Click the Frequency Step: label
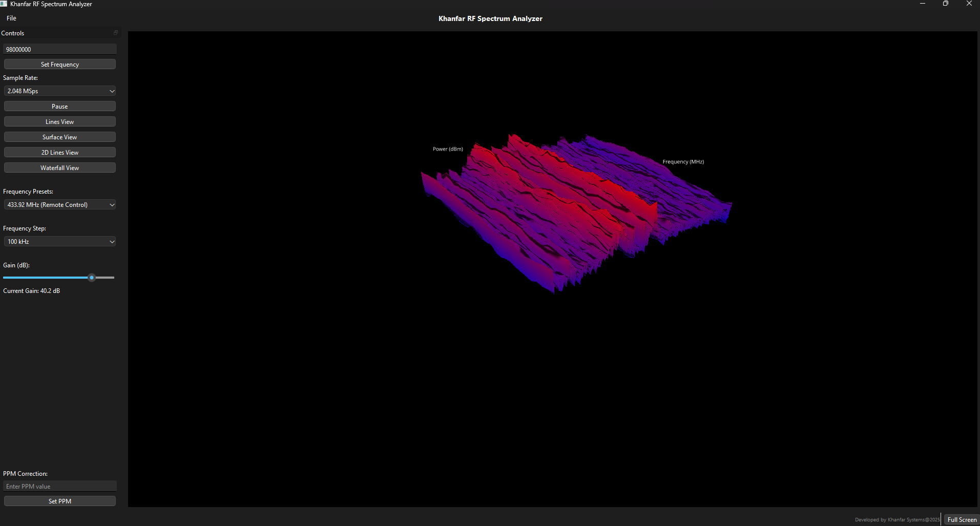 tap(25, 228)
